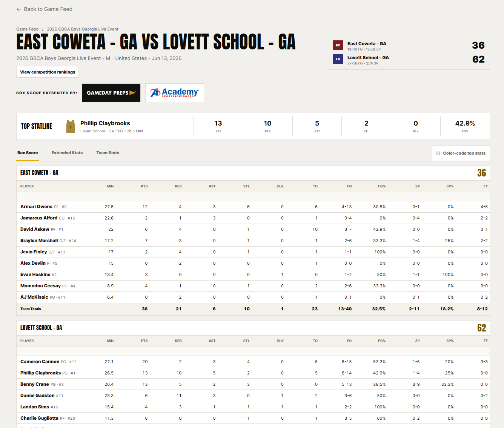Select the Box Score tab
Screen dimensions: 504x428
click(28, 153)
